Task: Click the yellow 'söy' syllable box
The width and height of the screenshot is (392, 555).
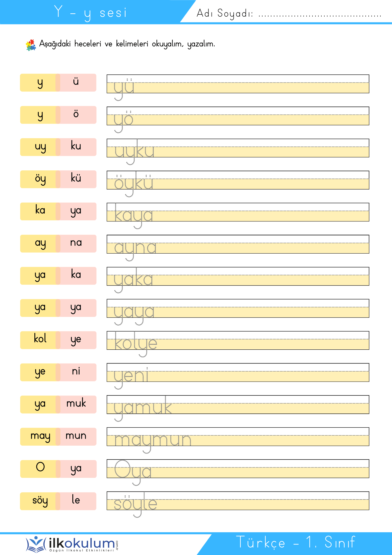Action: 40,501
